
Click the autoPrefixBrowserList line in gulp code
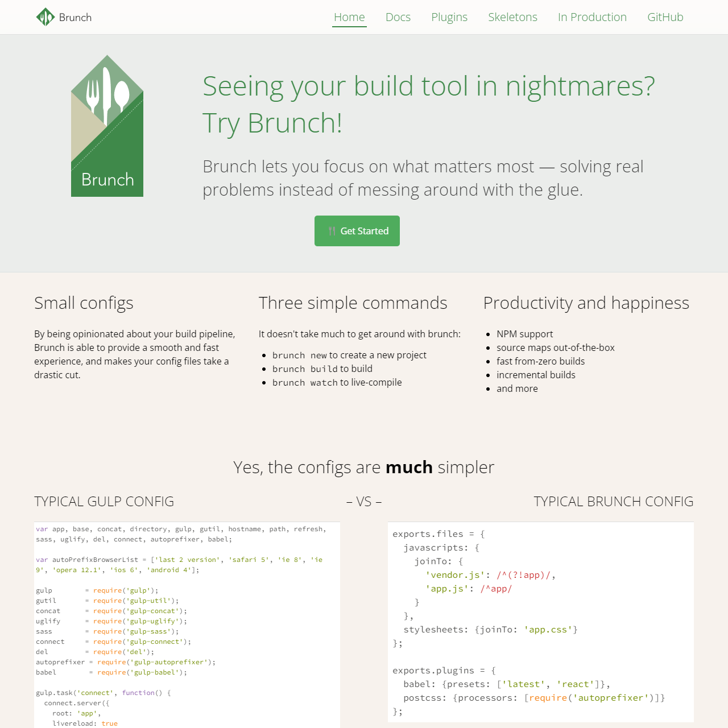pos(180,565)
